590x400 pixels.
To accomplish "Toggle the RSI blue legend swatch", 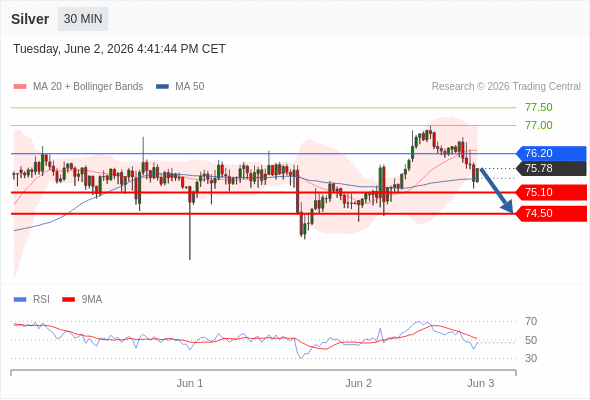I will [20, 300].
